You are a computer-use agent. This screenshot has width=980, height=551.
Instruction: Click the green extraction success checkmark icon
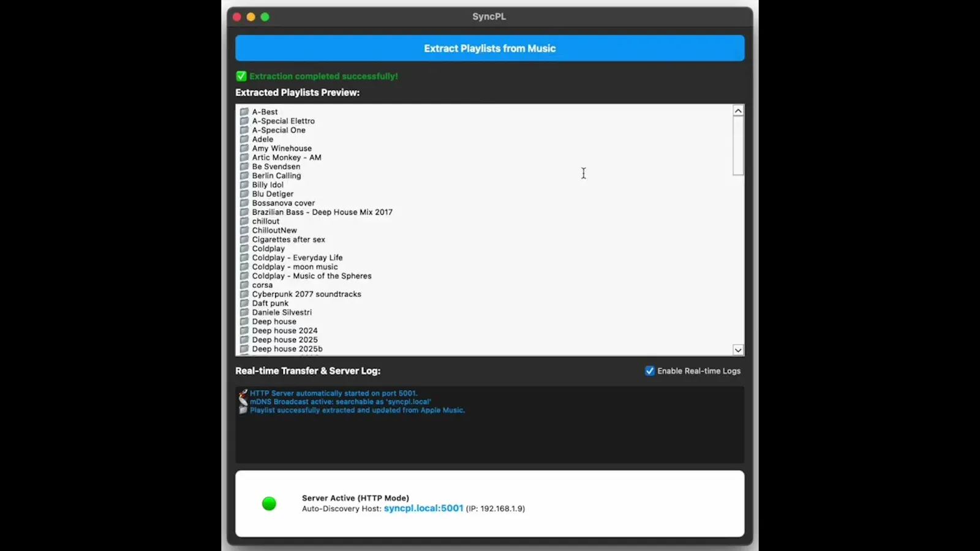(x=241, y=76)
